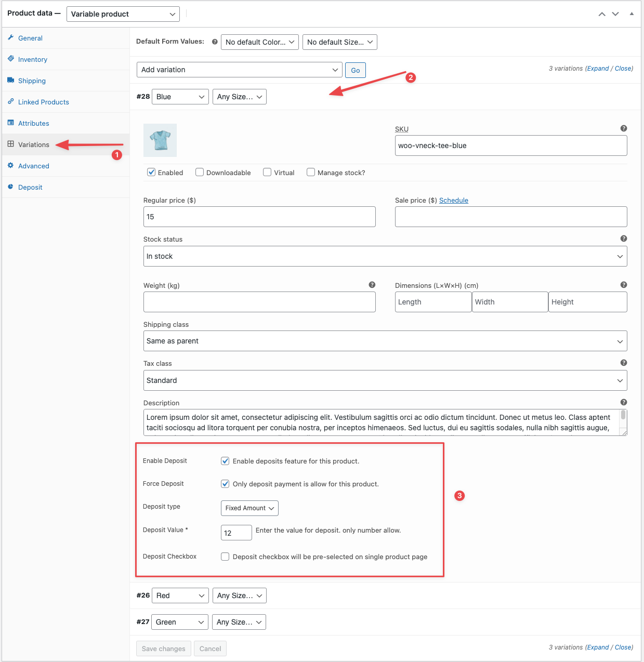The image size is (644, 662).
Task: Move the Product data panel down
Action: (615, 14)
